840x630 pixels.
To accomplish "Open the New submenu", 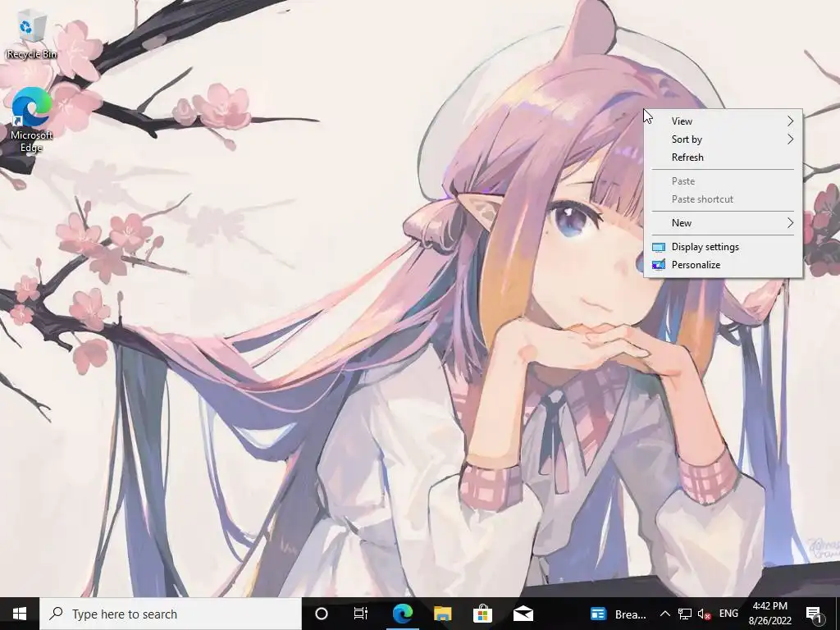I will pos(723,223).
